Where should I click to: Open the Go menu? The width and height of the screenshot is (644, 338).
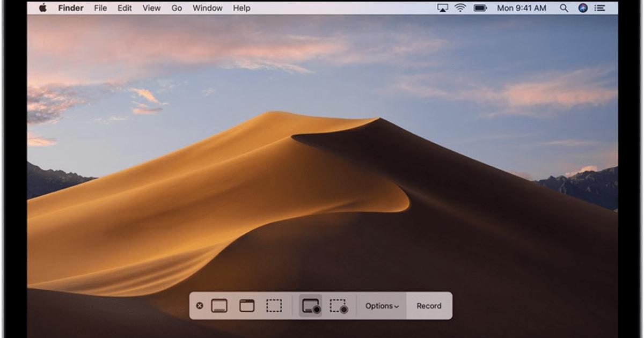click(x=177, y=8)
